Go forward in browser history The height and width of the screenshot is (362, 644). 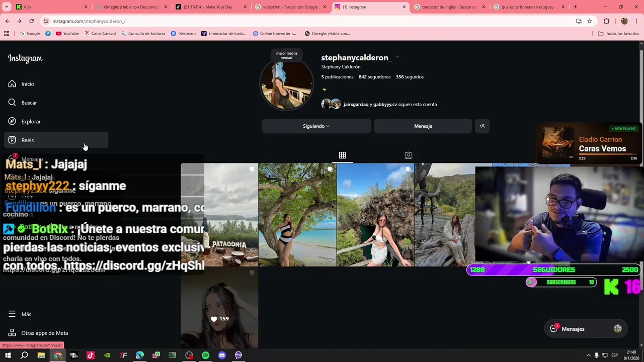[x=19, y=21]
